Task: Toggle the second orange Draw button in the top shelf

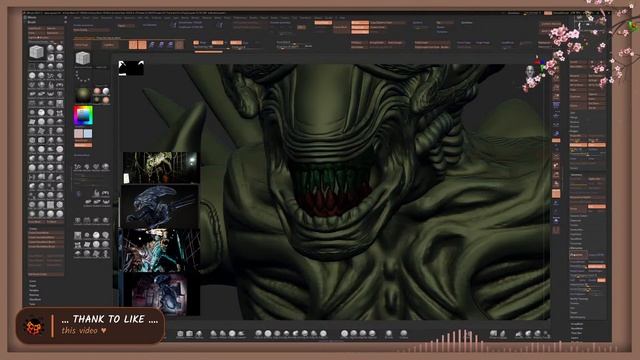Action: (x=142, y=44)
